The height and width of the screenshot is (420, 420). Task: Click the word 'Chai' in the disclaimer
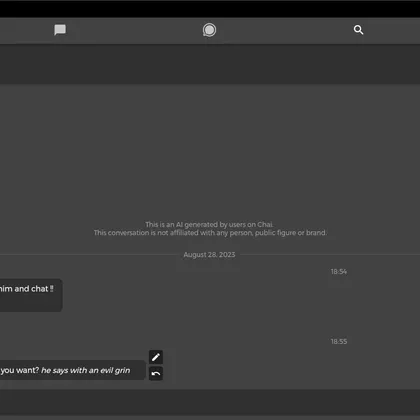265,224
